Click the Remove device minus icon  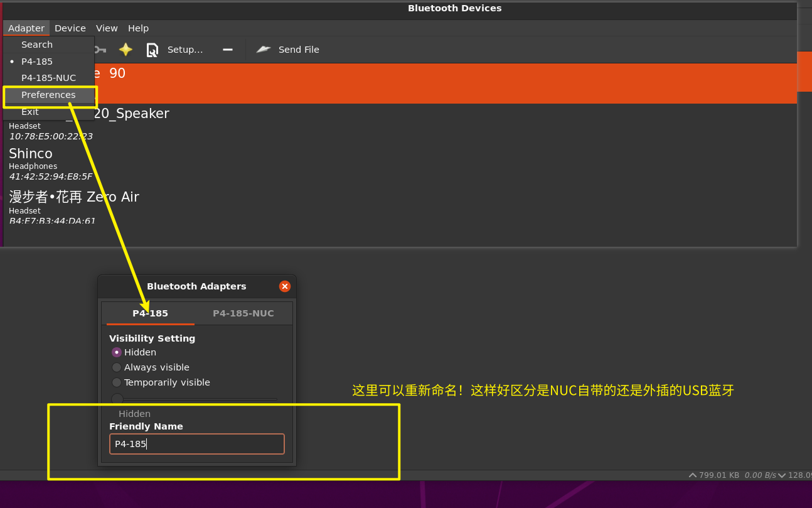(228, 50)
